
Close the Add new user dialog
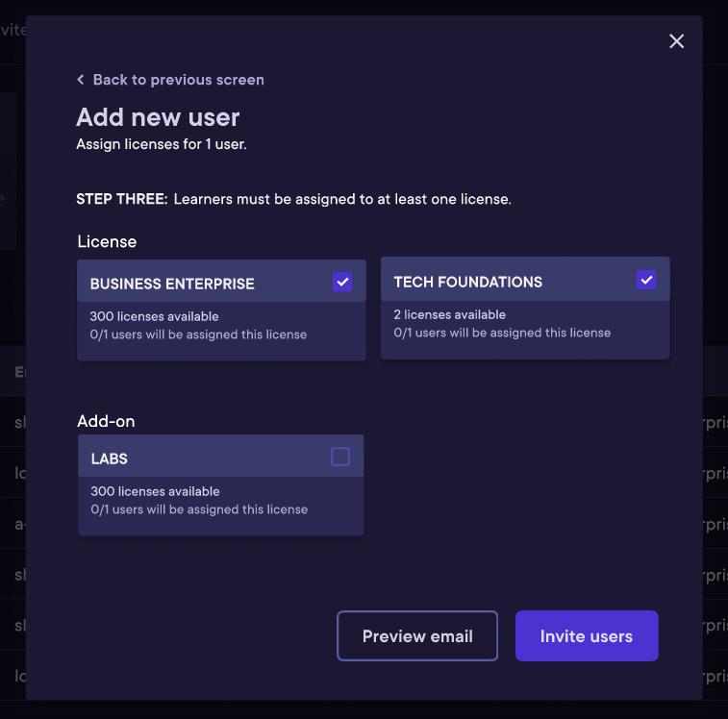pos(676,41)
